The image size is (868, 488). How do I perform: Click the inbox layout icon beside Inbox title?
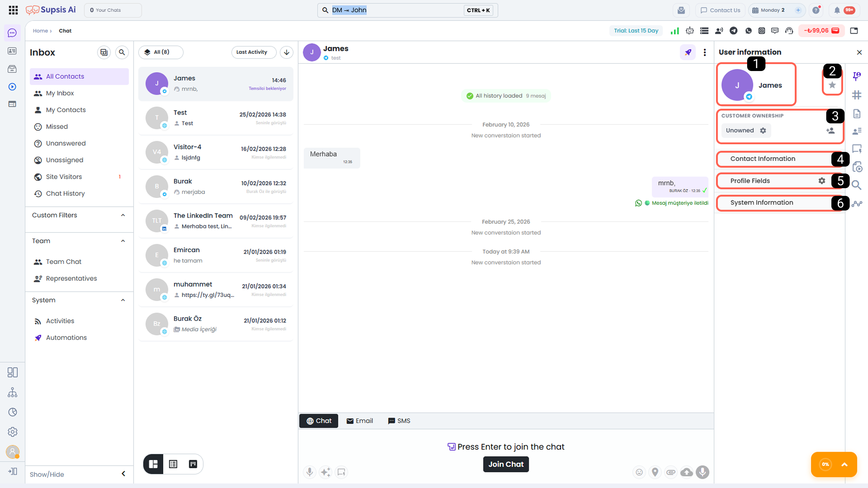104,52
